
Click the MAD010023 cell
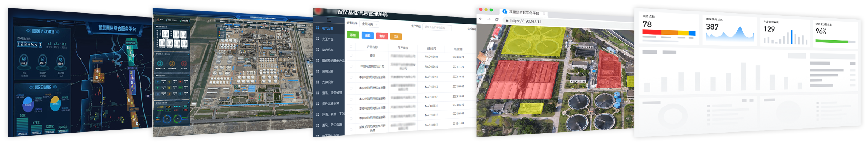(x=431, y=57)
